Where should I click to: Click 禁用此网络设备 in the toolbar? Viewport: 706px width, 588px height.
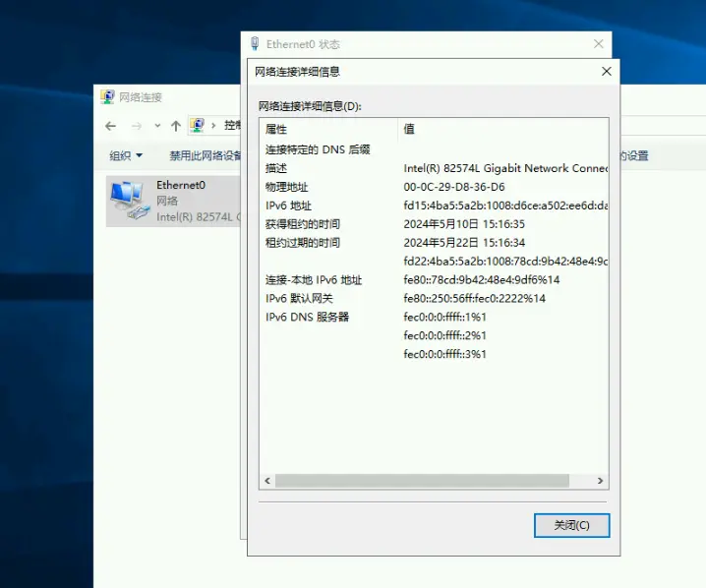click(206, 155)
